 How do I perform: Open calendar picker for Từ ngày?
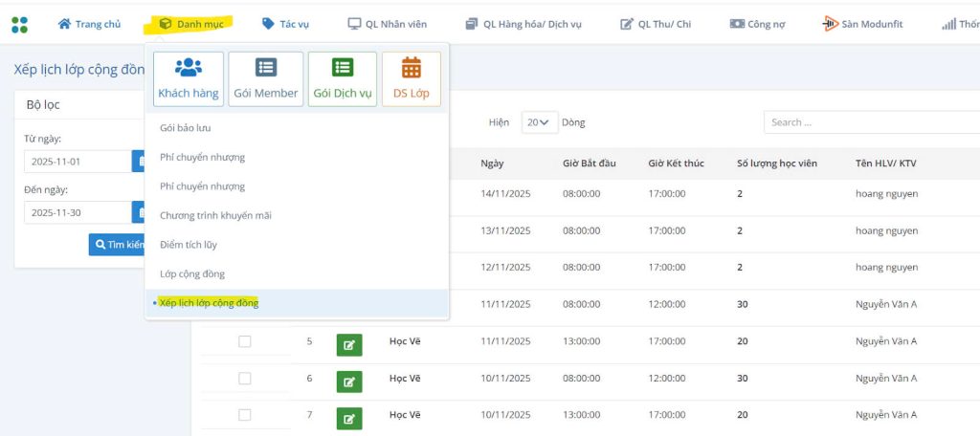coord(140,162)
